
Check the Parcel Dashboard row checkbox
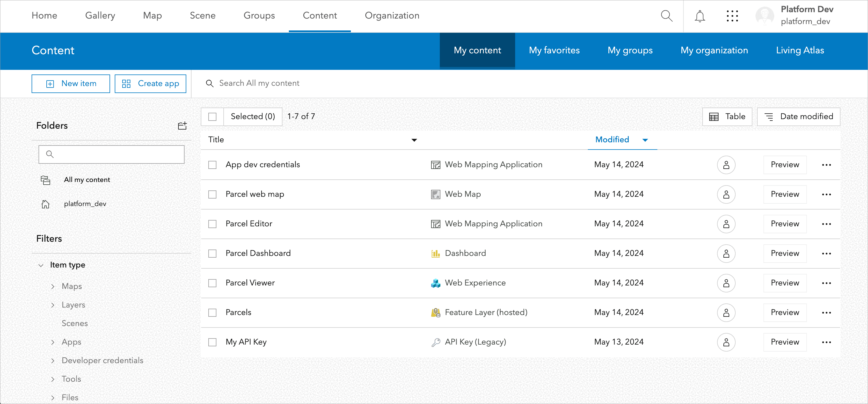(x=212, y=253)
